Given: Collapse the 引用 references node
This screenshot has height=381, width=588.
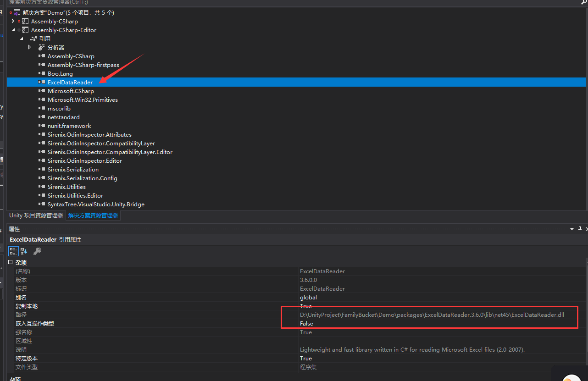Looking at the screenshot, I should pos(22,39).
